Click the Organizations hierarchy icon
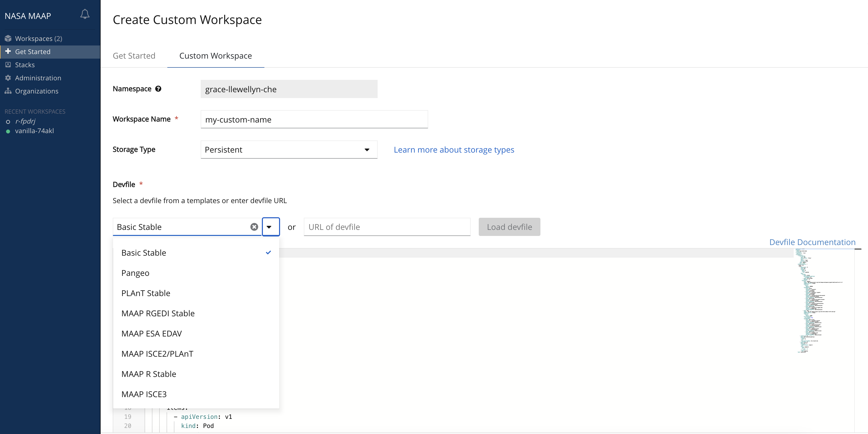Screen dimensions: 868x434 click(x=8, y=91)
